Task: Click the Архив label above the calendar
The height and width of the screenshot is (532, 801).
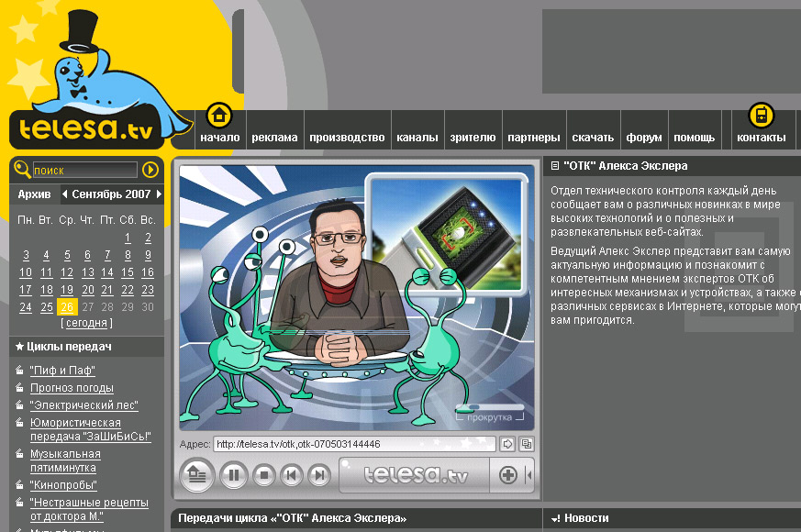Action: (x=34, y=194)
